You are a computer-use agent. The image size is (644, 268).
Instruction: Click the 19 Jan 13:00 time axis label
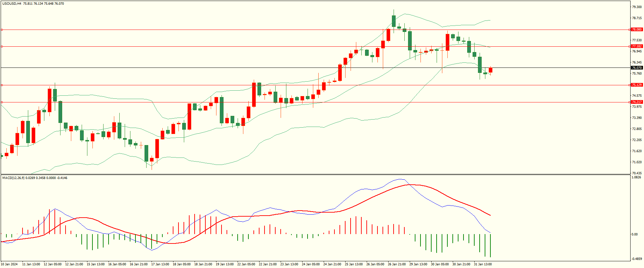(x=225, y=264)
